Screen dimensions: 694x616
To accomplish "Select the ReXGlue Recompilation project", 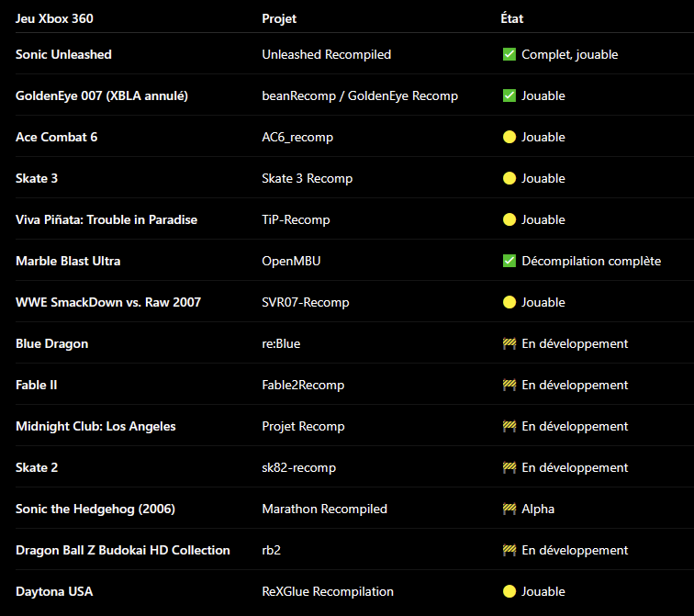I will tap(328, 591).
